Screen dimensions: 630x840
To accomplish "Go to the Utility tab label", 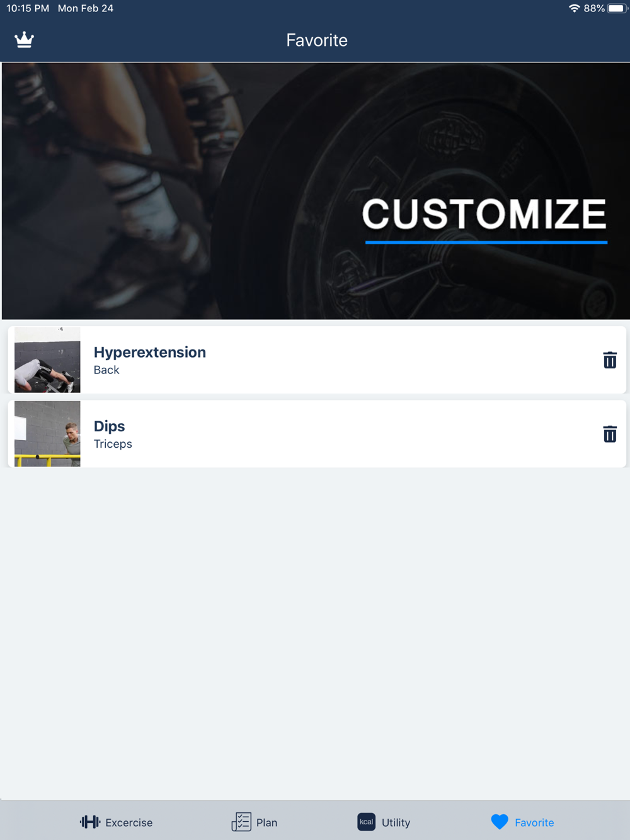I will coord(396,822).
